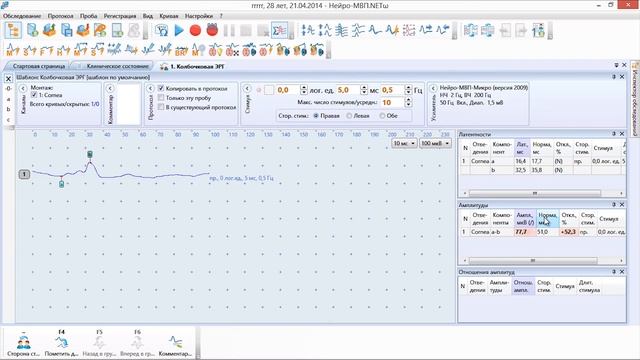Collapse the Усилитель panel chevron
This screenshot has width=640, height=360.
[433, 88]
